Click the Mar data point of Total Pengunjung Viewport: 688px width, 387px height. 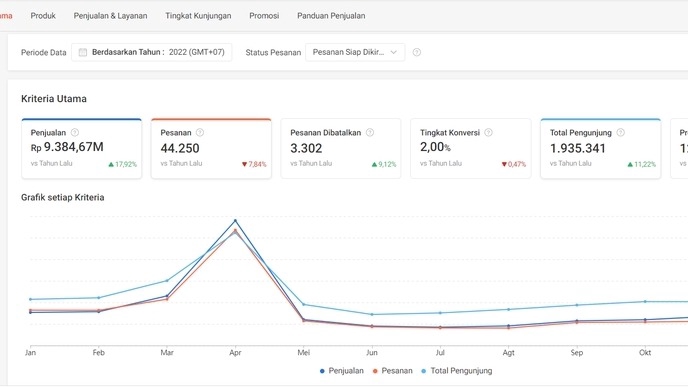167,280
